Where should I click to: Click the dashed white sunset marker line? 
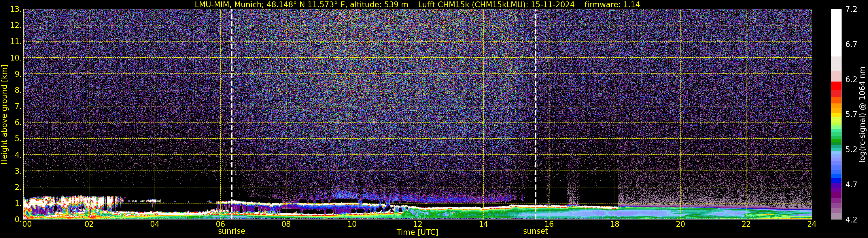(x=536, y=114)
